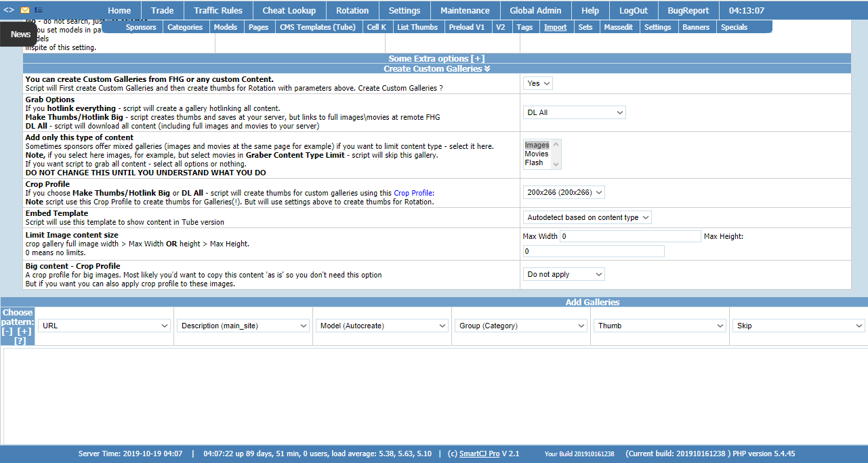Viewport: 868px width, 463px height.
Task: Click the LogOut button
Action: [x=634, y=10]
